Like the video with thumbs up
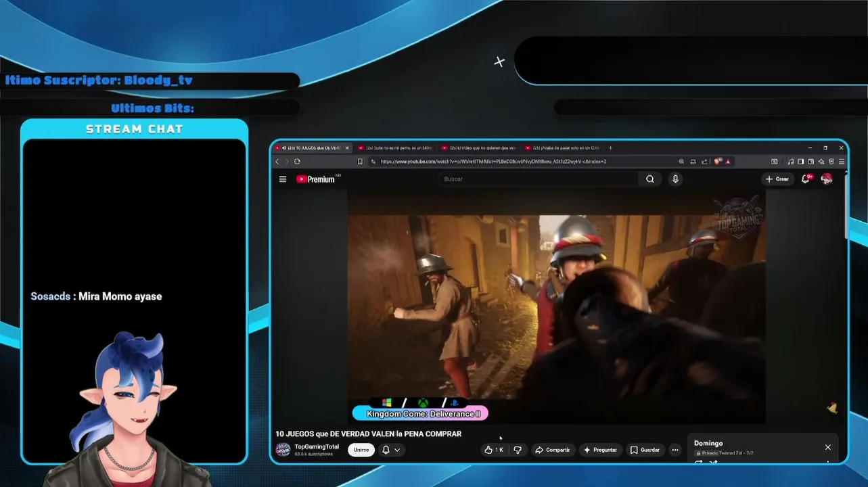Viewport: 868px width, 487px height. (x=493, y=450)
